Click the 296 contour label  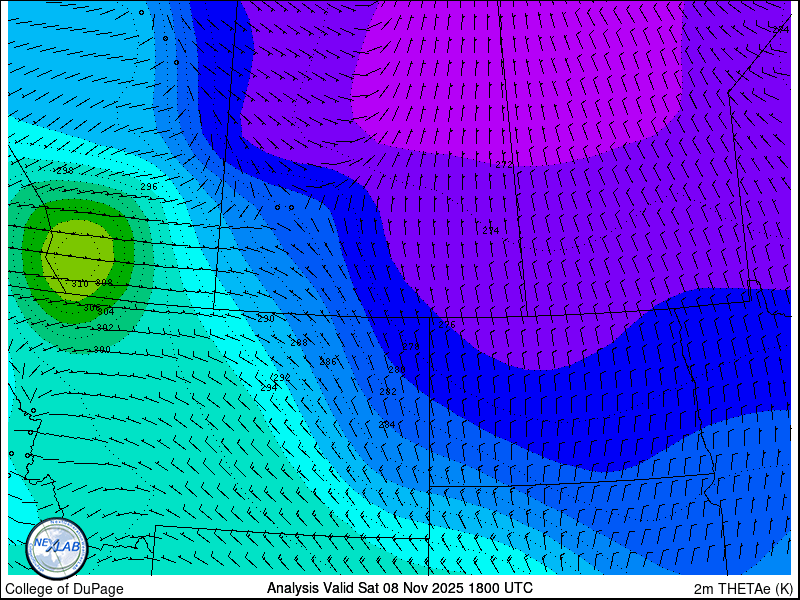tap(149, 187)
